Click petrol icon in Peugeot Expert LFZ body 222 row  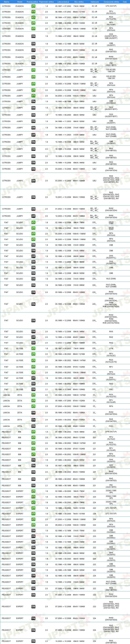tap(33, 508)
